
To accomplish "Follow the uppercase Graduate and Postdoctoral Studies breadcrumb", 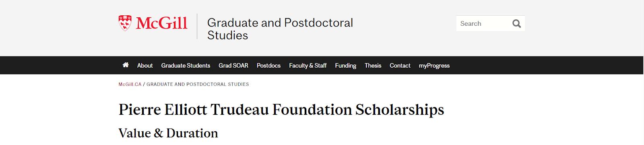I will tap(198, 84).
